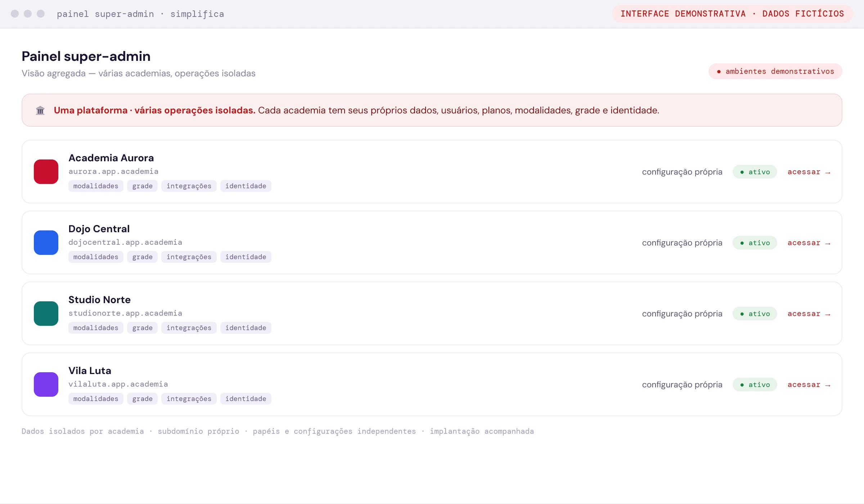864x504 pixels.
Task: Click the ativo status badge for Academia Aurora
Action: (755, 172)
